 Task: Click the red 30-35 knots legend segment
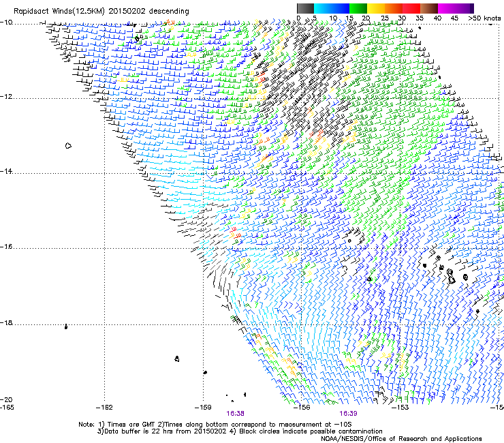tap(411, 8)
